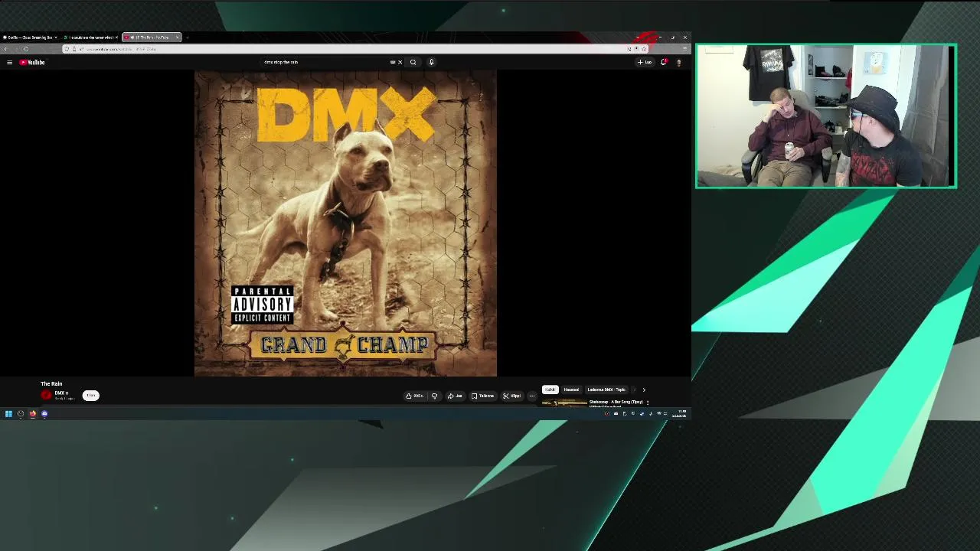Switch to the second browser tab
The height and width of the screenshot is (551, 980).
[x=90, y=37]
